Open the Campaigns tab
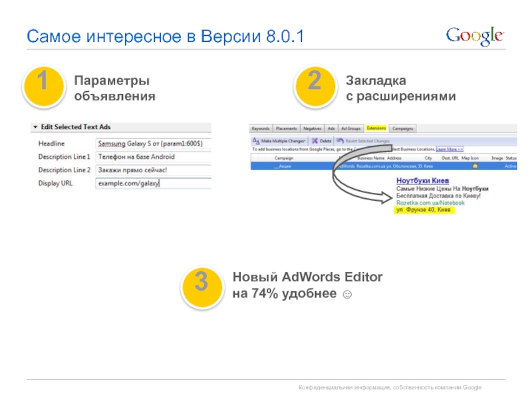The height and width of the screenshot is (399, 532). [x=403, y=128]
